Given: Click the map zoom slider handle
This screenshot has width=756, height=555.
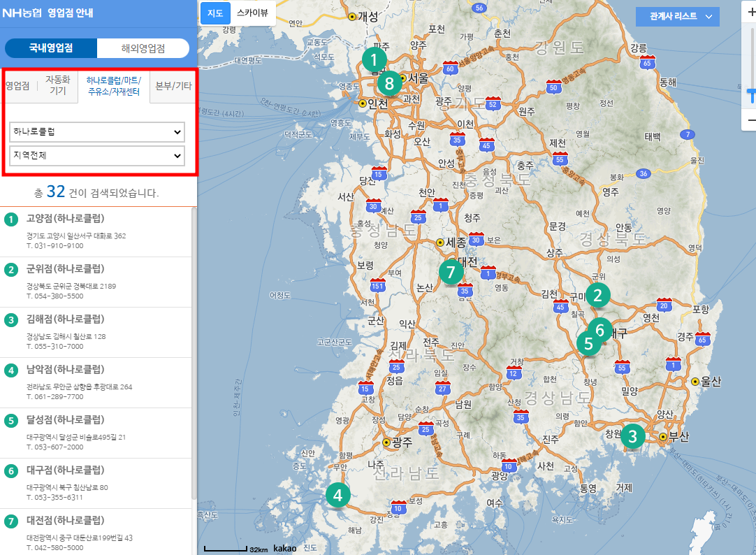Looking at the screenshot, I should [751, 96].
